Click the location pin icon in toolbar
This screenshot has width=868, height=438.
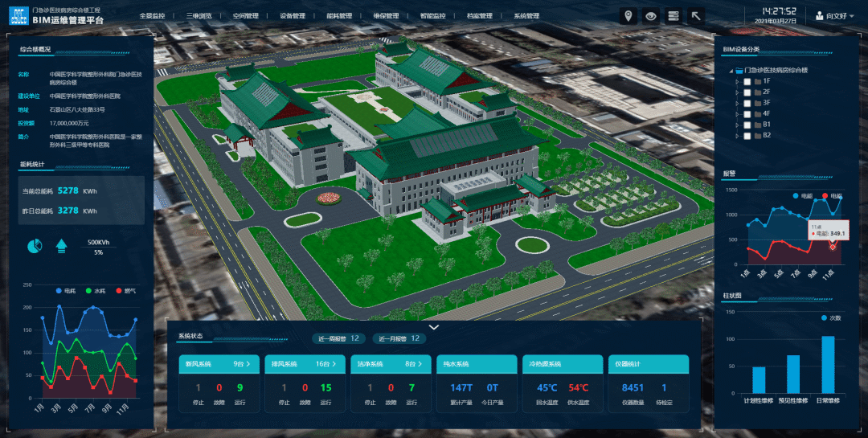628,16
